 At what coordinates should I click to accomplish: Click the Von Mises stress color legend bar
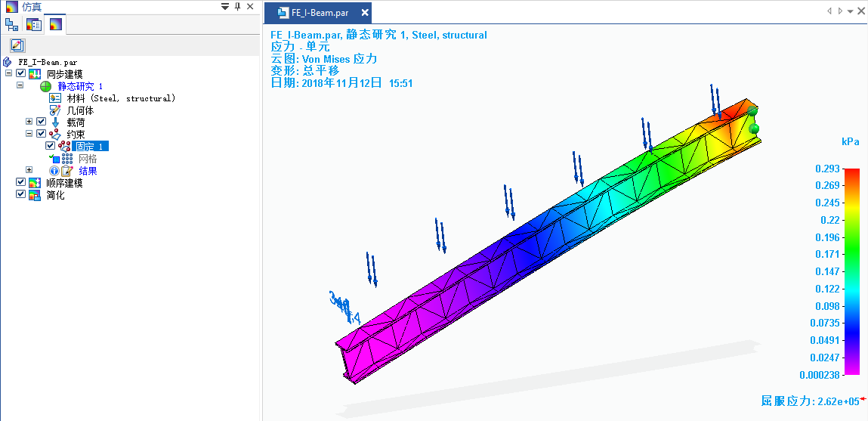coord(851,271)
